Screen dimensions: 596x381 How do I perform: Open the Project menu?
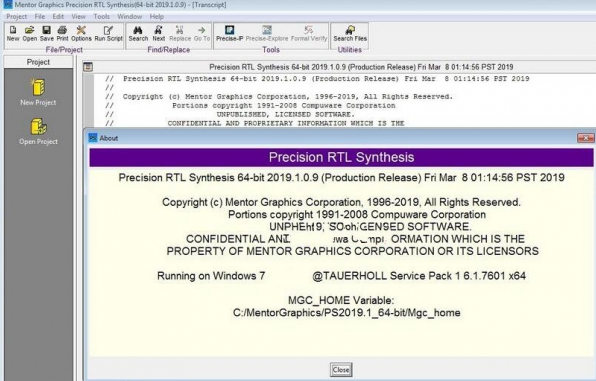(16, 17)
